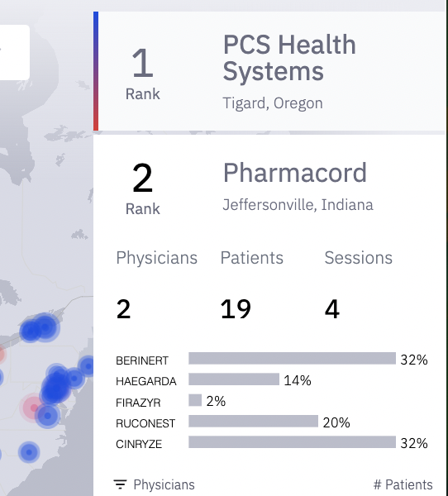Click the Sessions stat heading
Screen dimensions: 448x496
(359, 257)
